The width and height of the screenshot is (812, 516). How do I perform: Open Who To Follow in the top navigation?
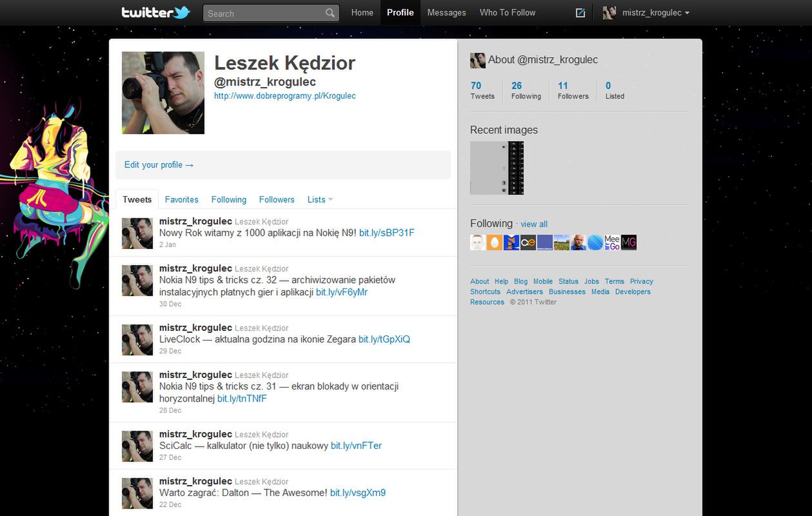(x=508, y=12)
